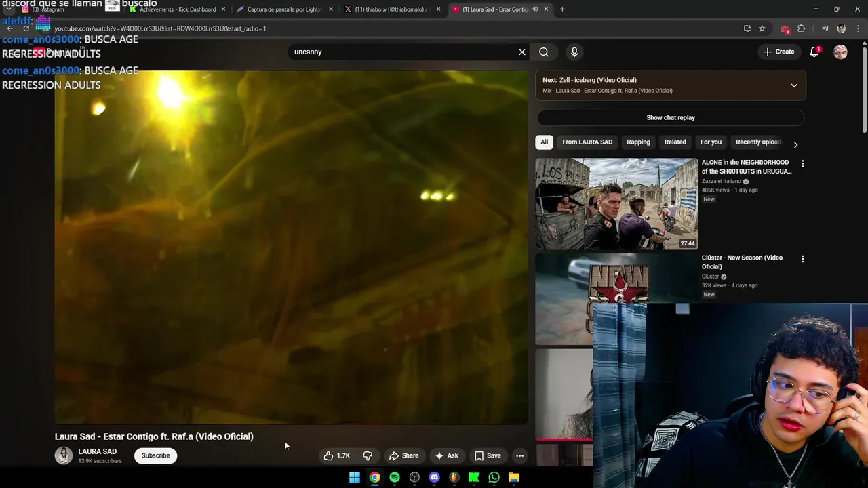Open ALONE in the NEIGHBORHOOD video thumbnail
This screenshot has height=488, width=868.
616,204
